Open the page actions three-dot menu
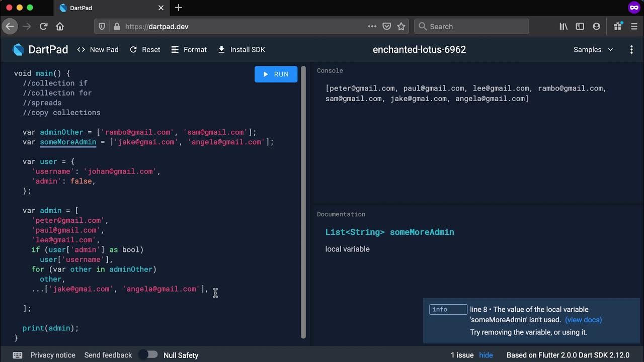 [372, 26]
